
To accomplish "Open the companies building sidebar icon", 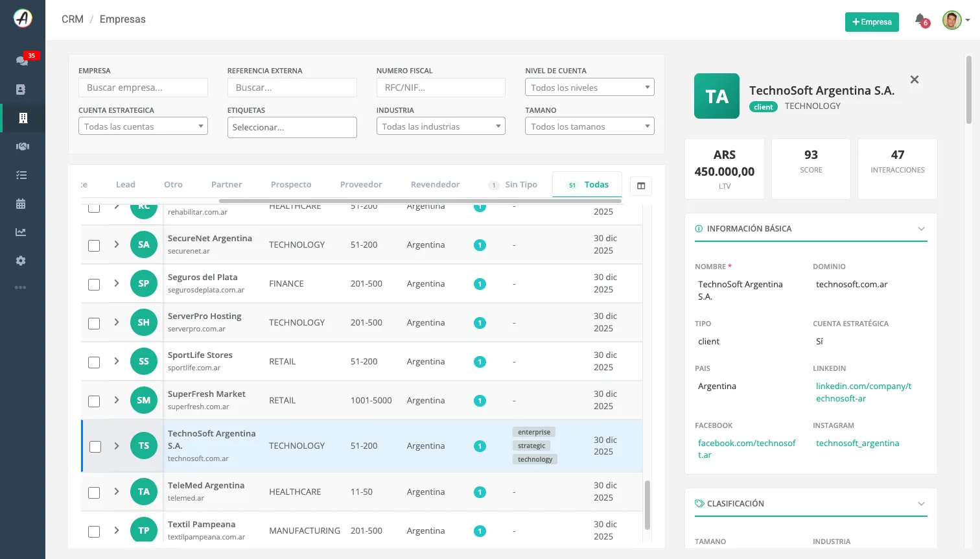I will (23, 118).
